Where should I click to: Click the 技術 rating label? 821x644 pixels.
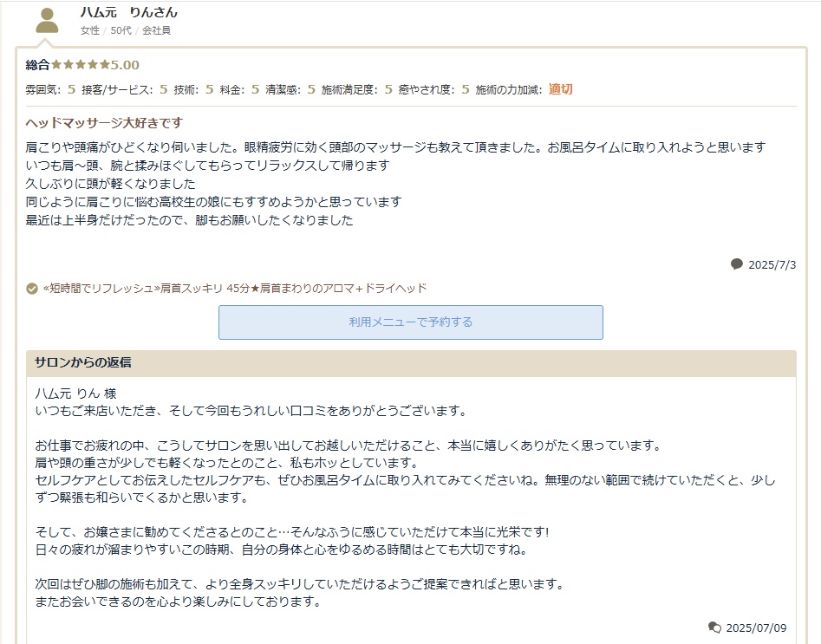pyautogui.click(x=186, y=89)
